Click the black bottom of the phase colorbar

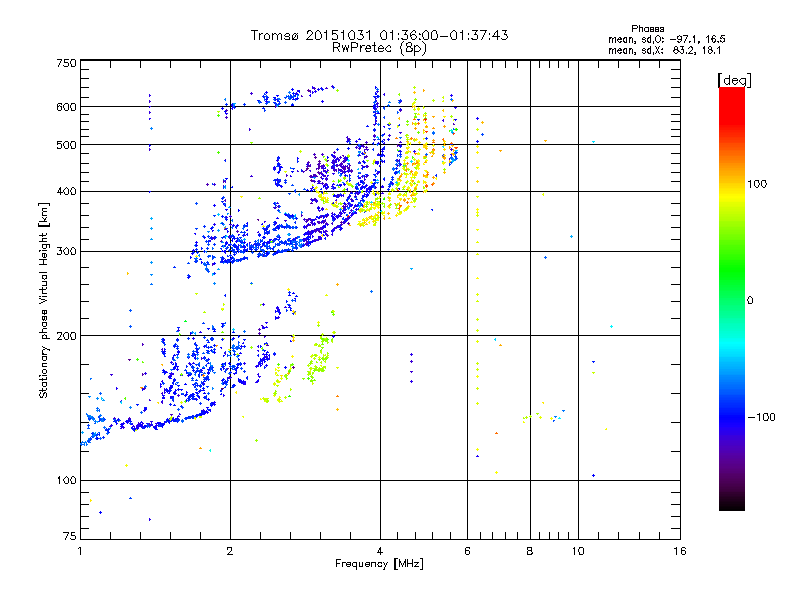click(x=732, y=503)
